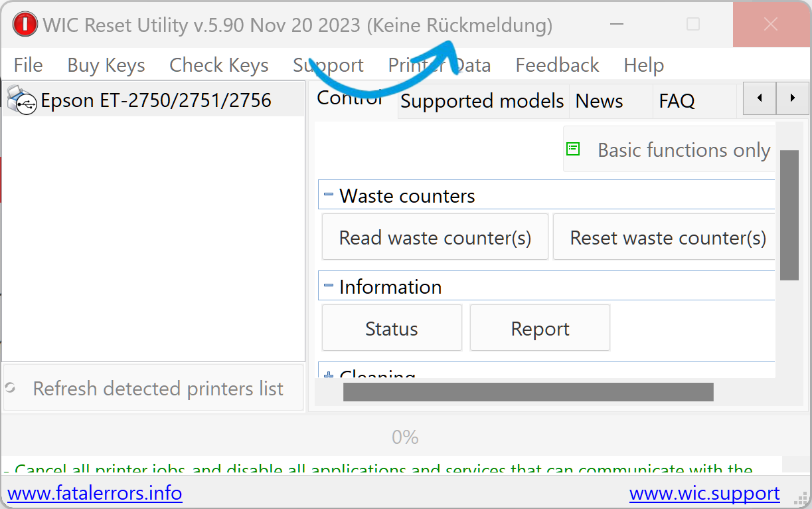Click Refresh detected printers list
The image size is (812, 509).
(153, 388)
